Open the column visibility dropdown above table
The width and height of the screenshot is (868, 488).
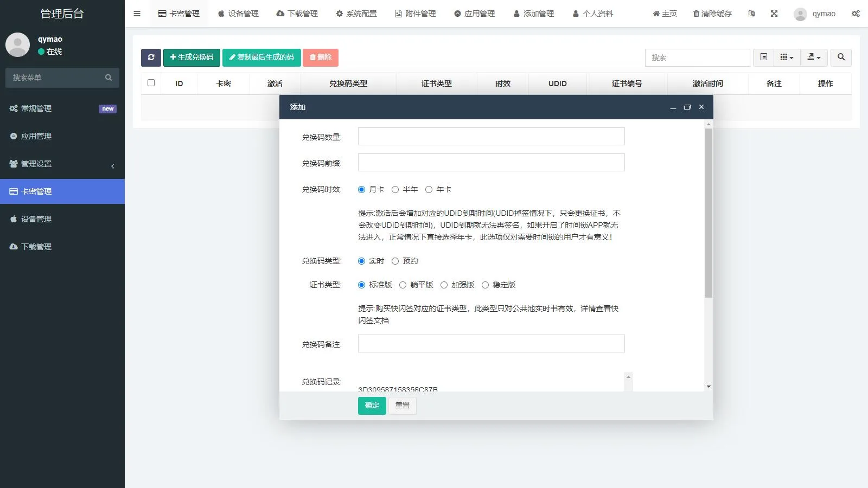(x=787, y=57)
